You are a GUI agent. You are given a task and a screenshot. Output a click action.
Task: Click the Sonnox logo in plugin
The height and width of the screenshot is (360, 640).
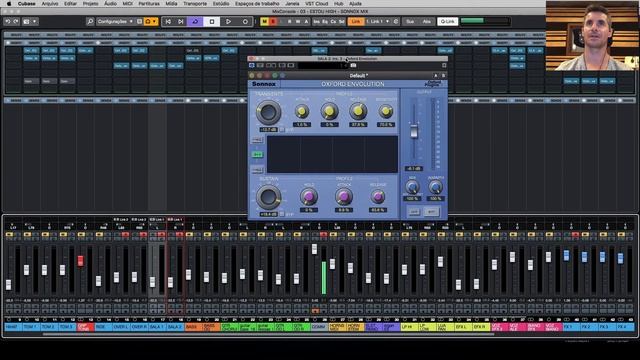[264, 84]
